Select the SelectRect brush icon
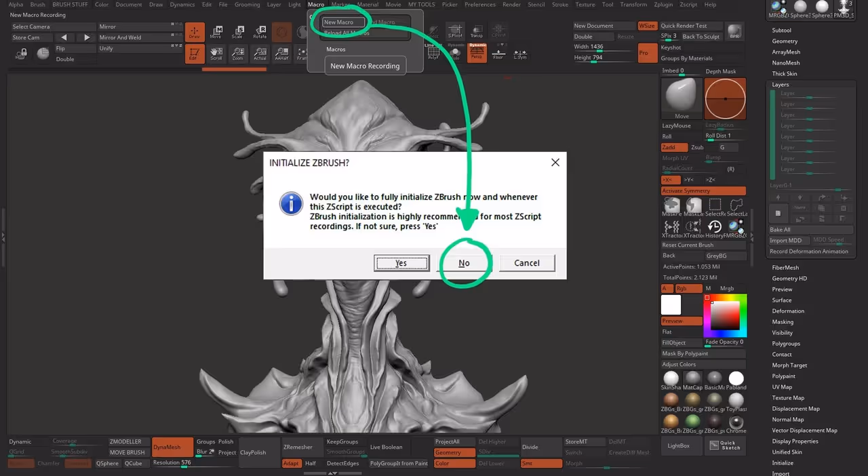 [715, 207]
